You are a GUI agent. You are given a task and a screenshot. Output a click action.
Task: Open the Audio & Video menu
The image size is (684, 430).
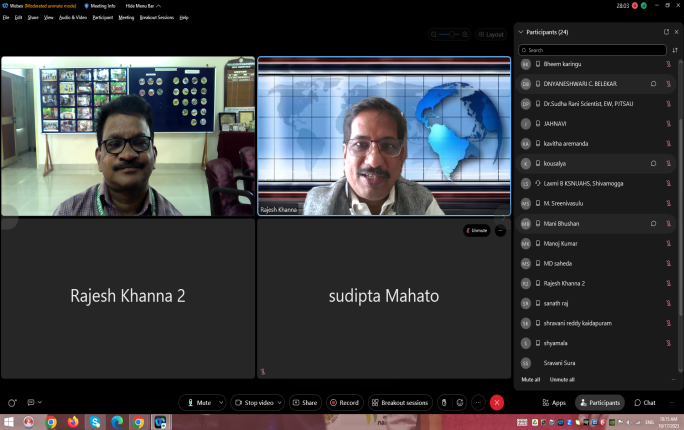point(73,17)
